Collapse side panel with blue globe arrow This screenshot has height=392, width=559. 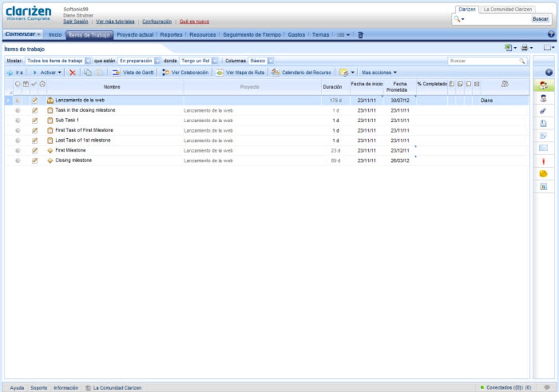point(549,72)
